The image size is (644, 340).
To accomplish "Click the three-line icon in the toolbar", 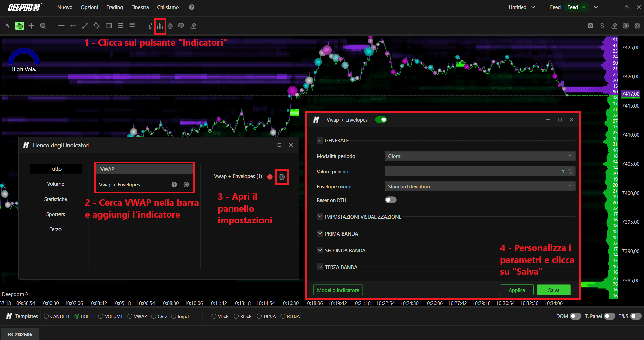I will 120,26.
